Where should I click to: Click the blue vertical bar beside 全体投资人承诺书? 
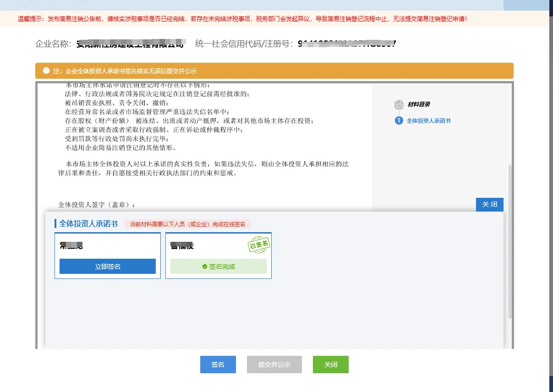55,223
